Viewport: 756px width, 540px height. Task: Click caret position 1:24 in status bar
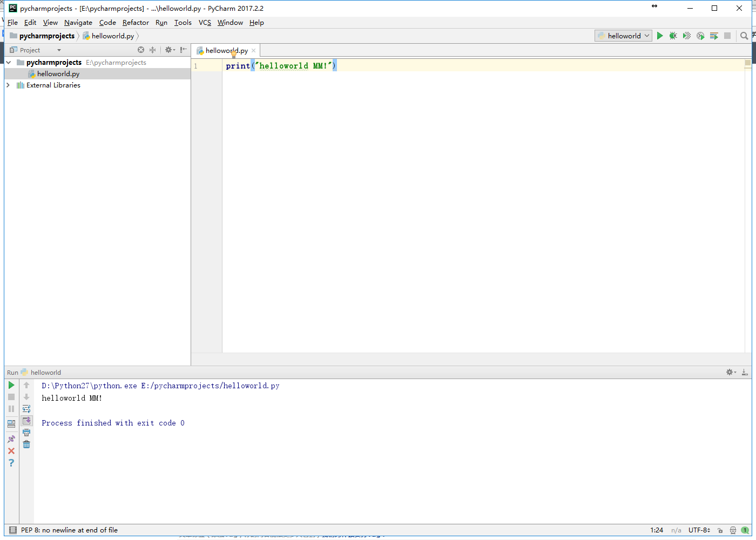coord(657,530)
